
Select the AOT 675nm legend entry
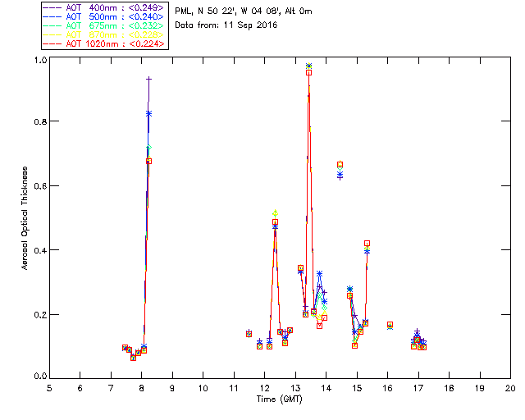click(x=104, y=25)
